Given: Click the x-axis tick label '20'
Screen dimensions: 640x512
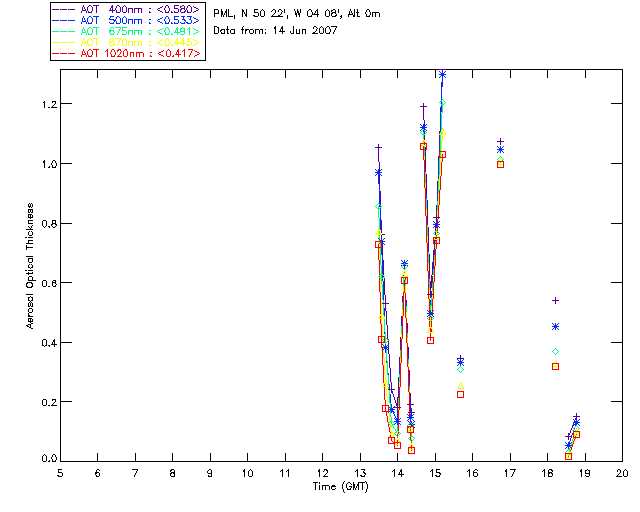Looking at the screenshot, I should coord(622,473).
